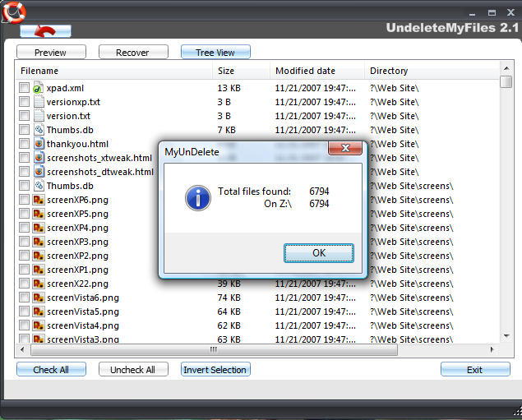Click the scroll down arrow of list
This screenshot has width=522, height=420.
click(506, 336)
